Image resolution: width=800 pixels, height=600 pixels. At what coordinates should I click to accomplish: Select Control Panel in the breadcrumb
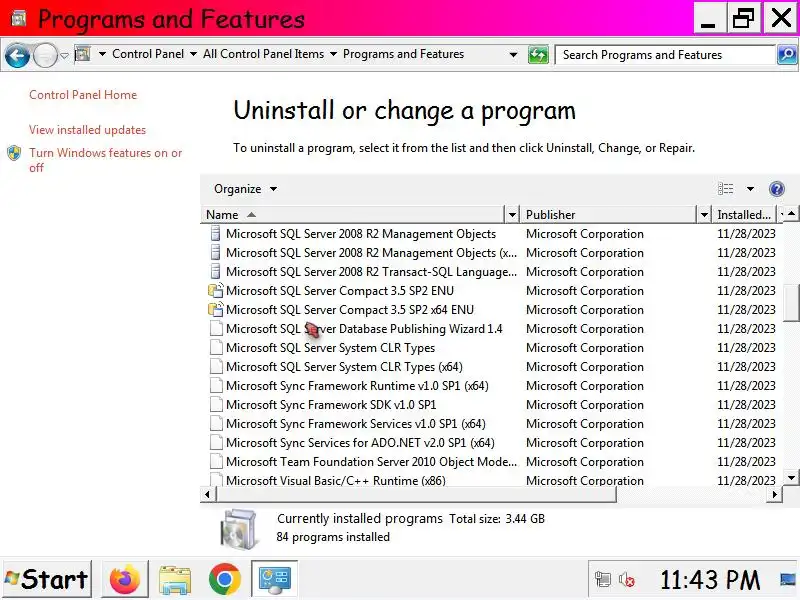click(148, 54)
